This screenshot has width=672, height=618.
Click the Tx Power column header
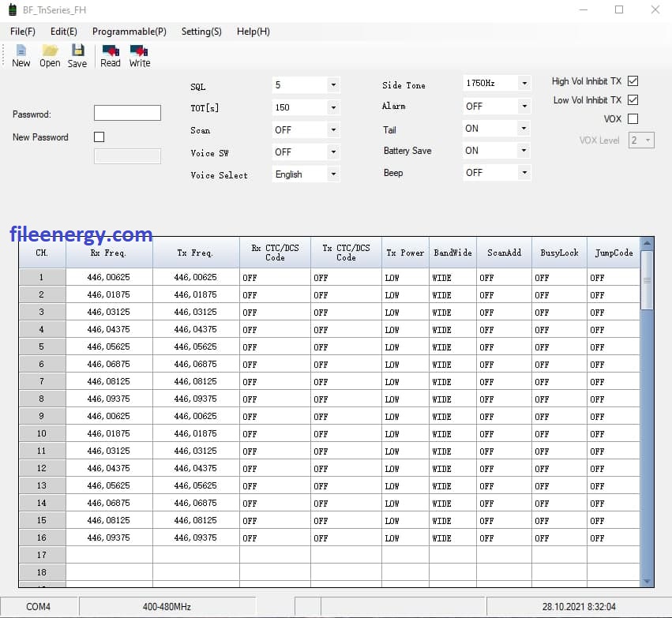coord(405,253)
